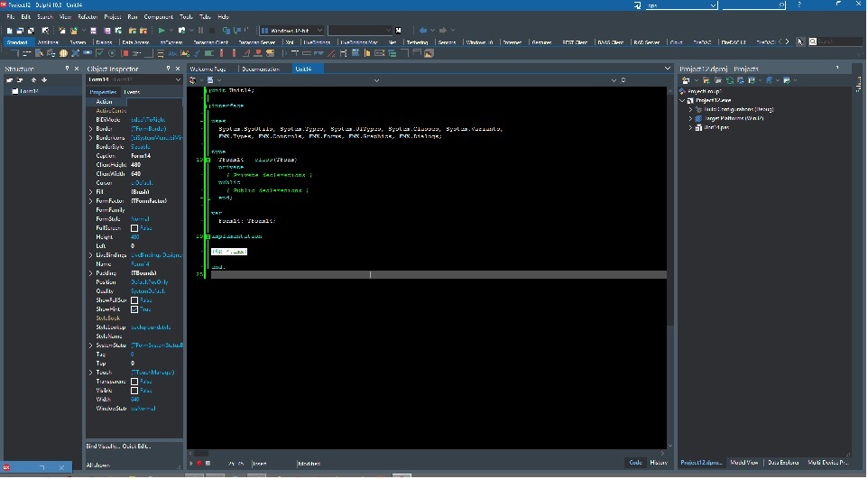868x479 pixels.
Task: Expand the Touch property
Action: (x=91, y=373)
